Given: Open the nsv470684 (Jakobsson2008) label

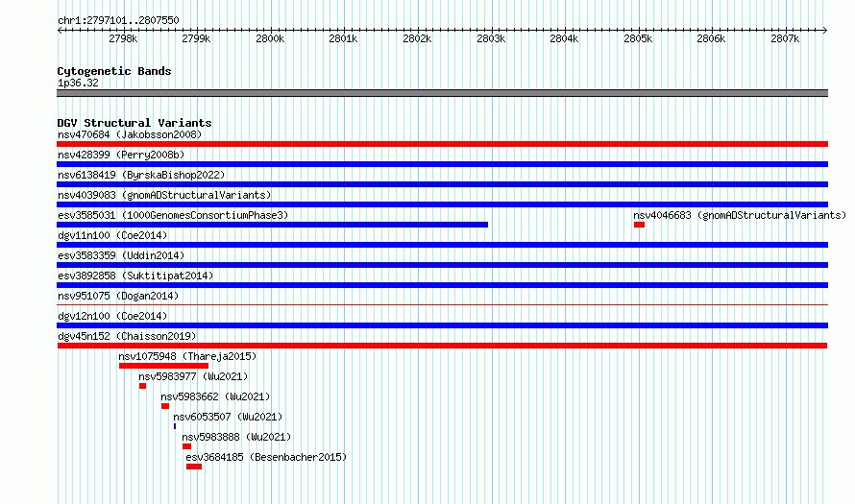Looking at the screenshot, I should [130, 134].
